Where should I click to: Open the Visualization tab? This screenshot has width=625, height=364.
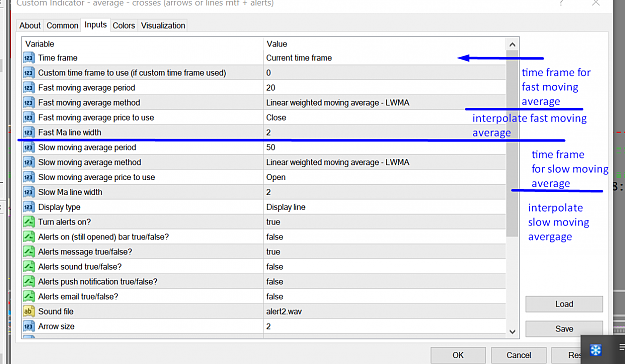click(163, 26)
